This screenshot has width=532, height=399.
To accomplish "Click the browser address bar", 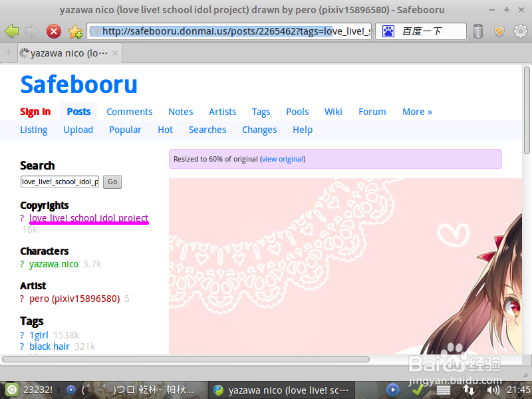I will coord(229,31).
